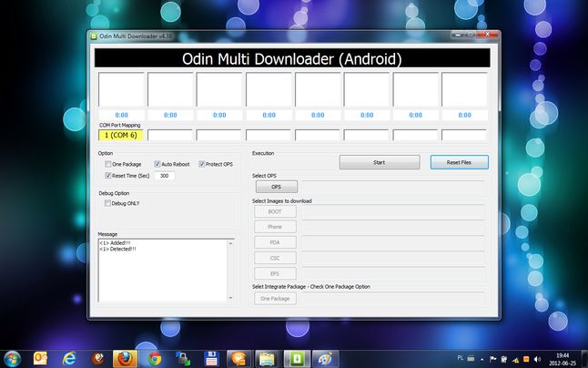588x368 pixels.
Task: Open the file explorer folder taskbar icon
Action: pyautogui.click(x=267, y=359)
